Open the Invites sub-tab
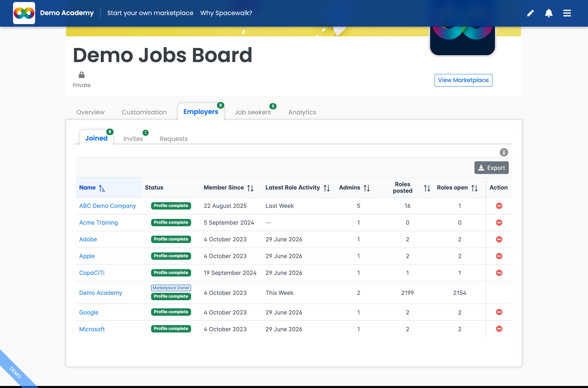The image size is (588, 388). coord(133,139)
